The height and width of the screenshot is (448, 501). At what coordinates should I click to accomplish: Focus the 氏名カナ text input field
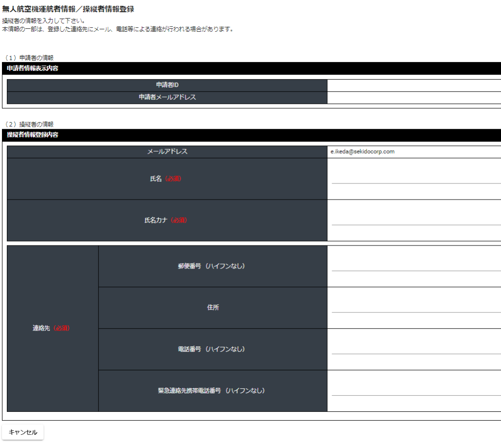(416, 220)
